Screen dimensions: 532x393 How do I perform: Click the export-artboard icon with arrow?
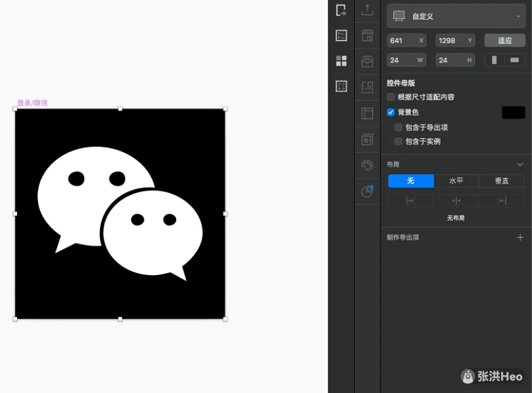point(341,10)
